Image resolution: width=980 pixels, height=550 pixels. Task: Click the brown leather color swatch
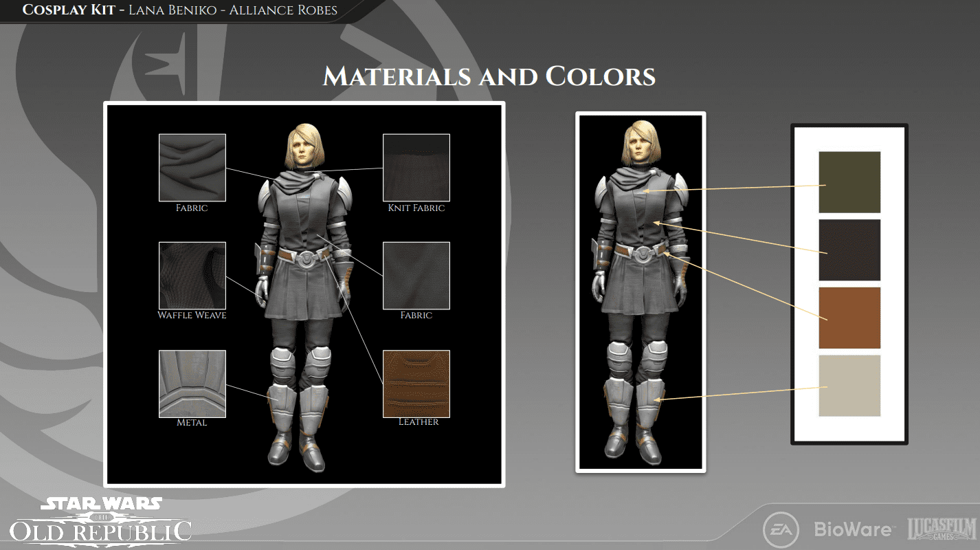click(x=849, y=318)
